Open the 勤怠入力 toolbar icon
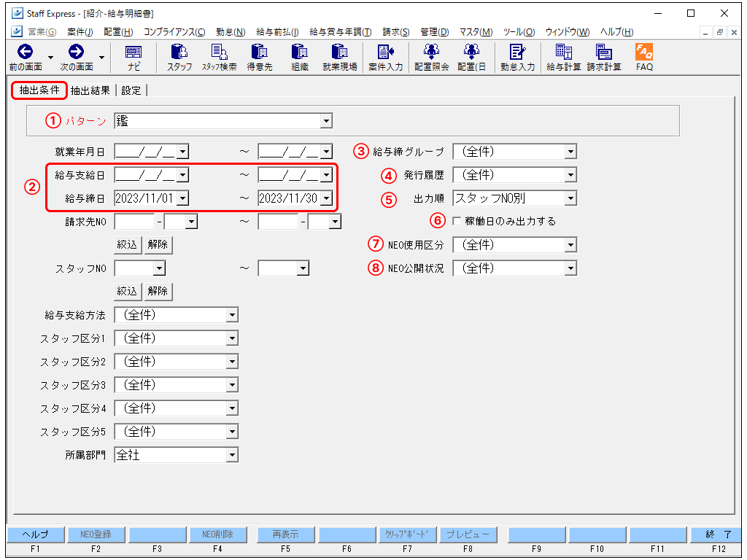 click(x=517, y=52)
